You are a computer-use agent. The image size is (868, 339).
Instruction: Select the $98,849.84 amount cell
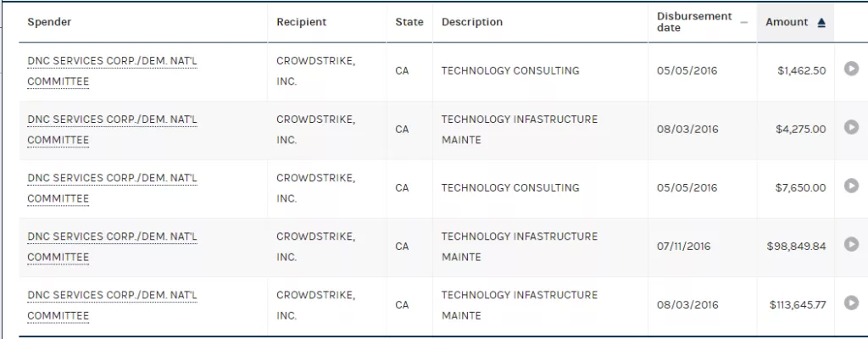tap(796, 247)
